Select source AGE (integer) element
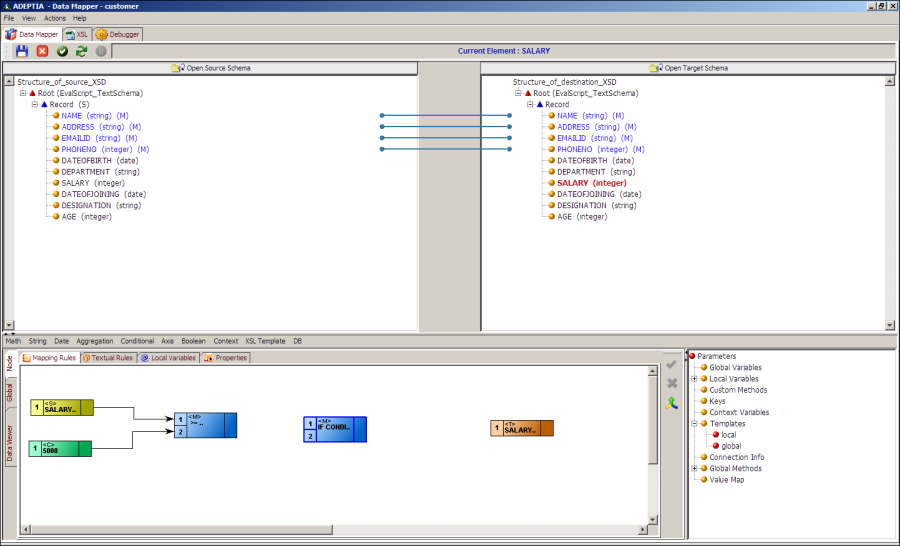The height and width of the screenshot is (546, 900). point(87,217)
